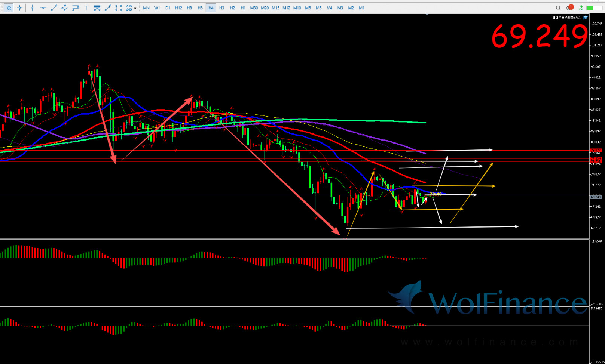Switch chart to D1 timeframe
The width and height of the screenshot is (605, 364).
(x=168, y=8)
